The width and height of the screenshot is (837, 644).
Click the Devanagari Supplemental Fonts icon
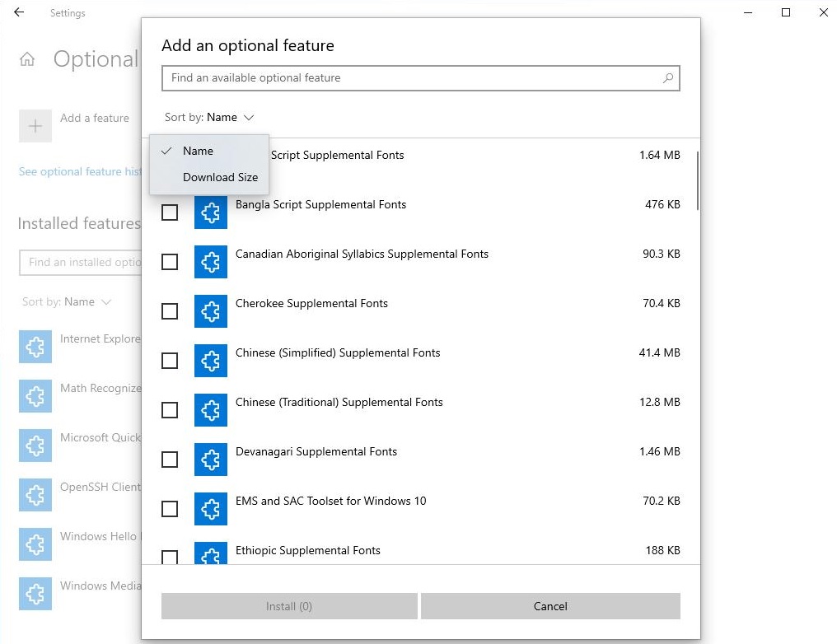(211, 460)
